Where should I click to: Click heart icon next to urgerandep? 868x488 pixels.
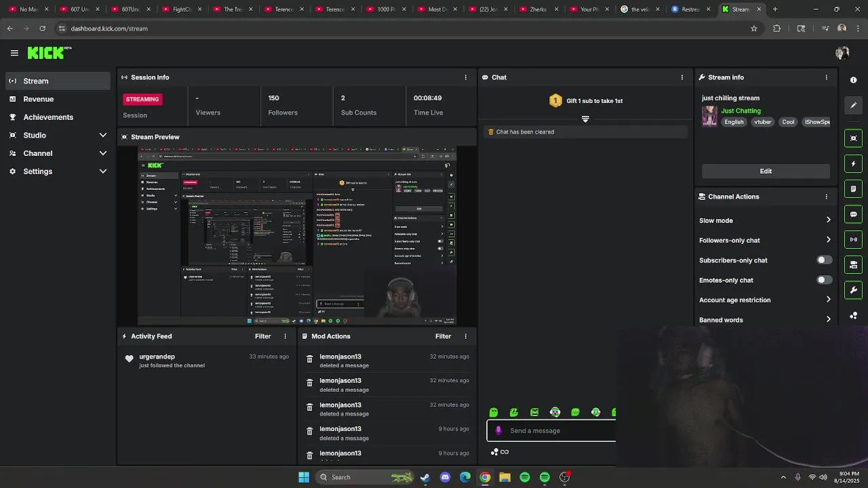(129, 359)
